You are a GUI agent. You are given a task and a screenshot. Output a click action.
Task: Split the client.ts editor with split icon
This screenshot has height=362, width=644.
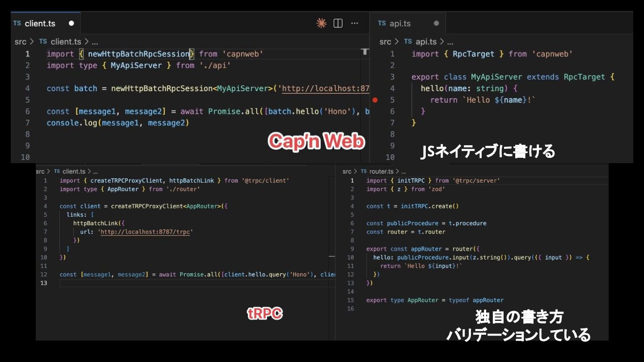pyautogui.click(x=338, y=23)
